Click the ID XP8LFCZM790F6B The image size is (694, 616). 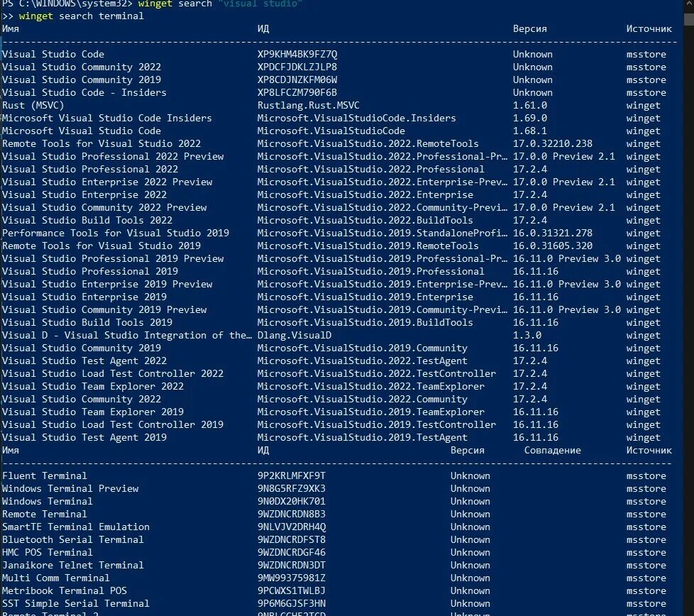pyautogui.click(x=297, y=93)
